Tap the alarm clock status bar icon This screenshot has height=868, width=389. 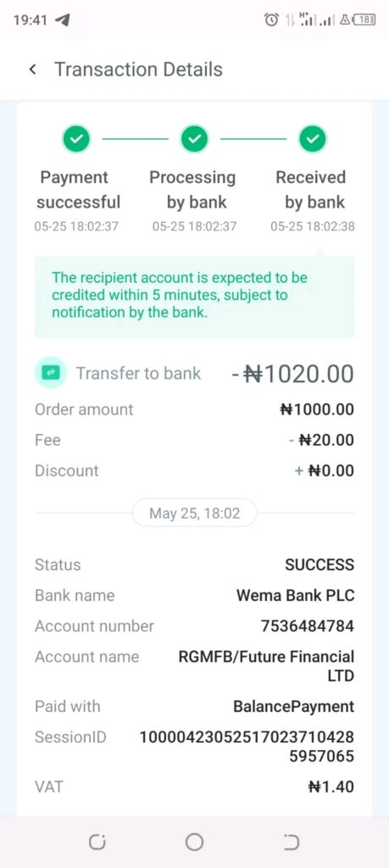click(271, 20)
